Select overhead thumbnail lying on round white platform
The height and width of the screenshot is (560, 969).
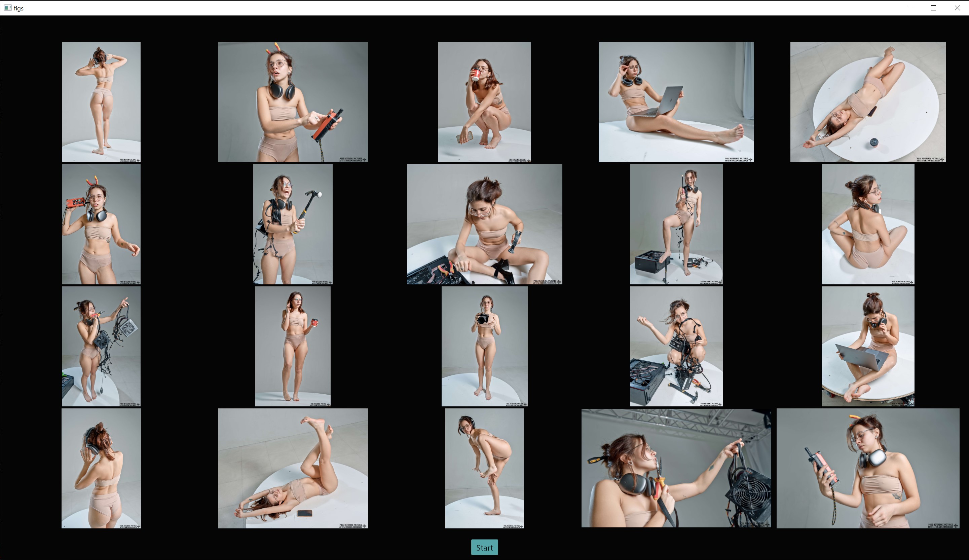click(x=868, y=102)
